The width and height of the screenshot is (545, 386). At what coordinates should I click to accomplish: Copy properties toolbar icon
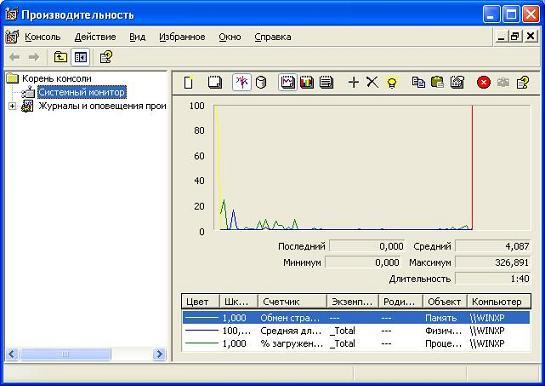pos(418,82)
